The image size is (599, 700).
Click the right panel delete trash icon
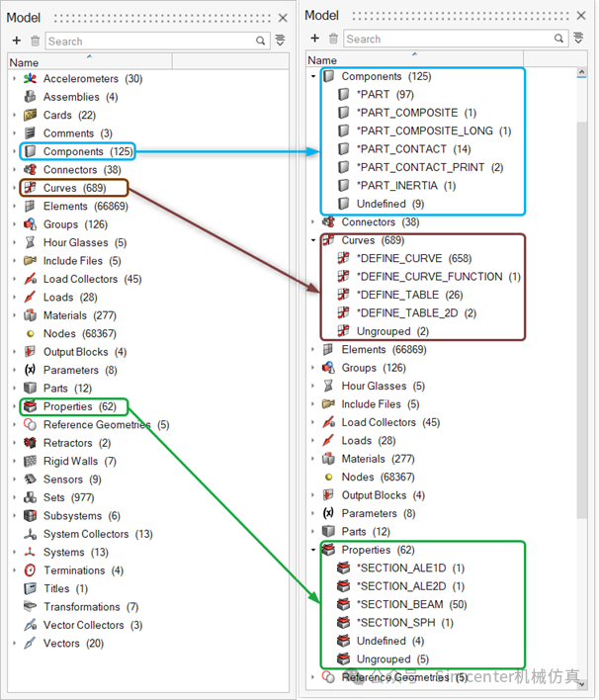[333, 39]
